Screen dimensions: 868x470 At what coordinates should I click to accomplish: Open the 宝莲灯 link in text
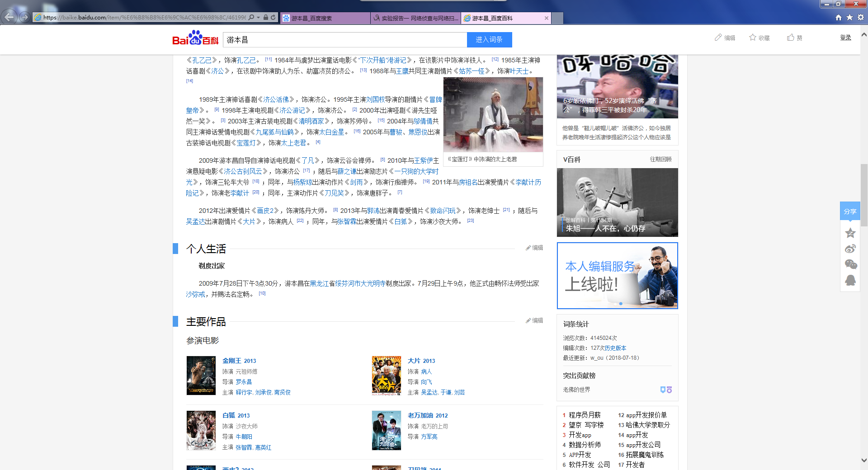coord(246,143)
